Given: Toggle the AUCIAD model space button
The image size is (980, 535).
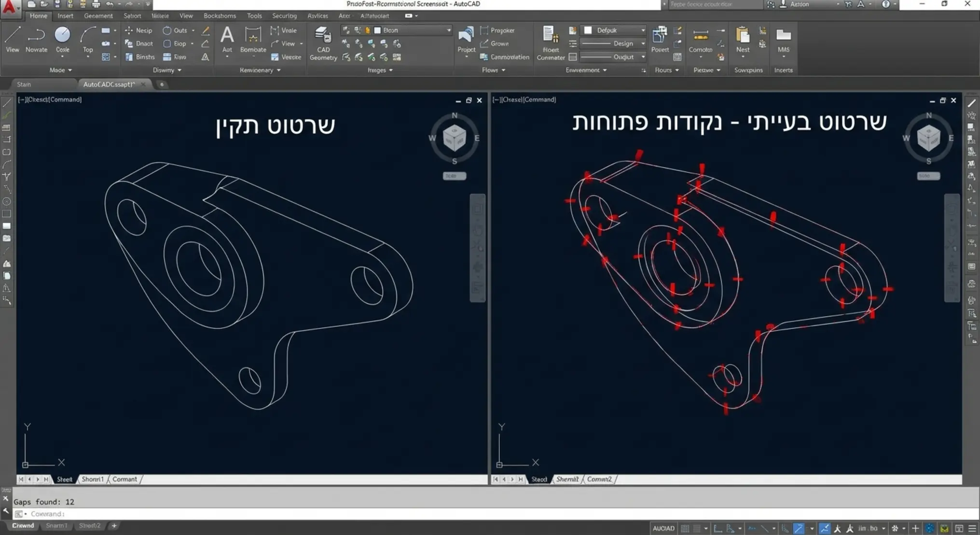Looking at the screenshot, I should tap(663, 528).
